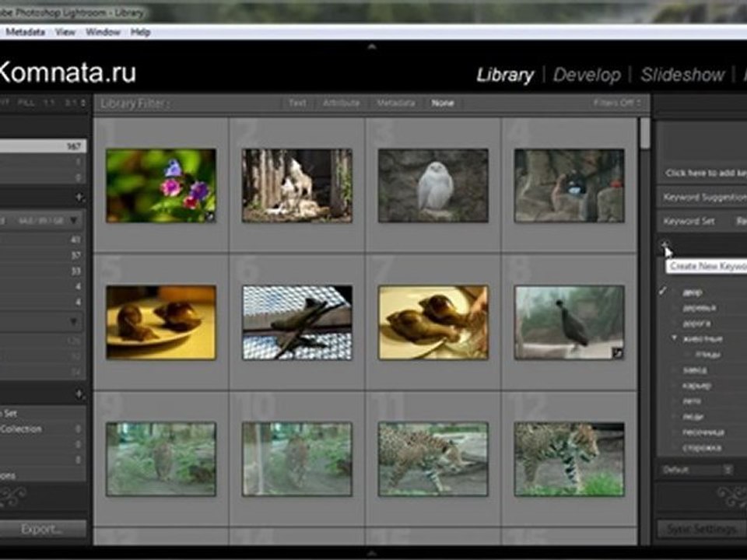Select thumbnail 4 with bird on rocks
This screenshot has height=560, width=747.
pyautogui.click(x=570, y=186)
